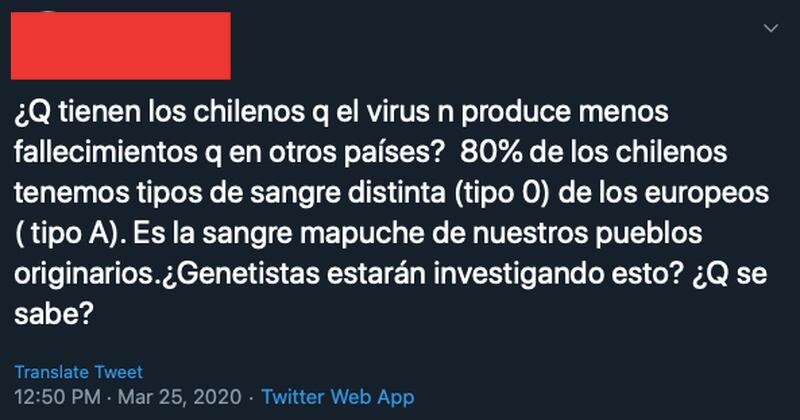Screen dimensions: 800x420
Task: Open the Twitter Web App source link
Action: coord(338,397)
